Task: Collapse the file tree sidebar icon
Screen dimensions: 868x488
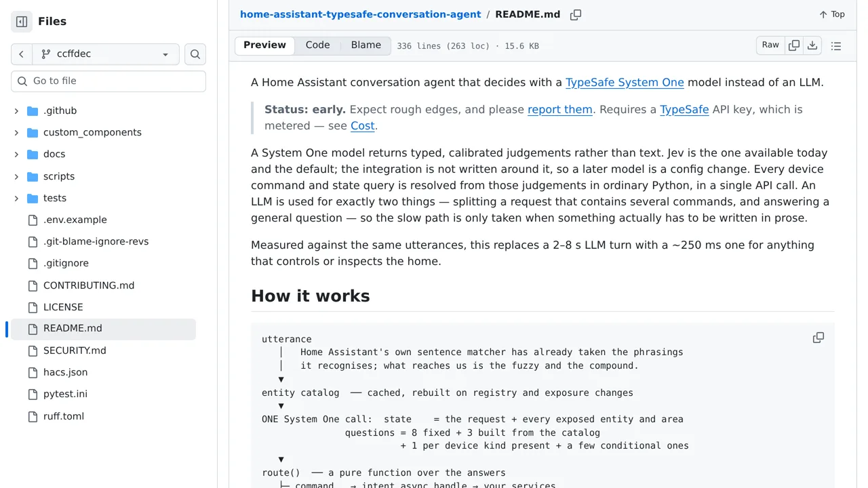Action: (22, 22)
